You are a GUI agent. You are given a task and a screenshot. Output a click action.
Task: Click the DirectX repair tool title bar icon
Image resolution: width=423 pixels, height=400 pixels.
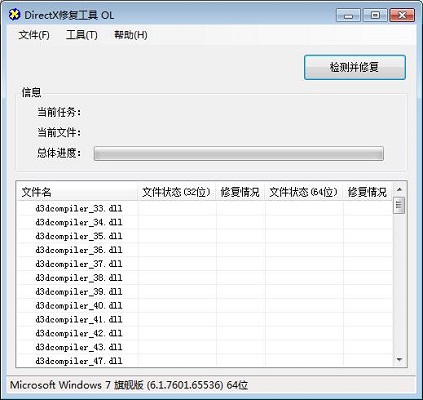14,15
